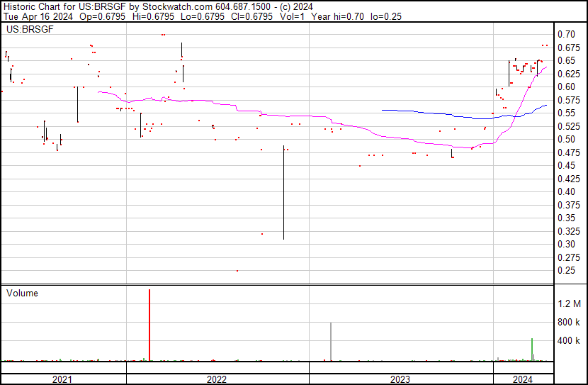Click the lowest red price dot near 0.25

[x=237, y=271]
